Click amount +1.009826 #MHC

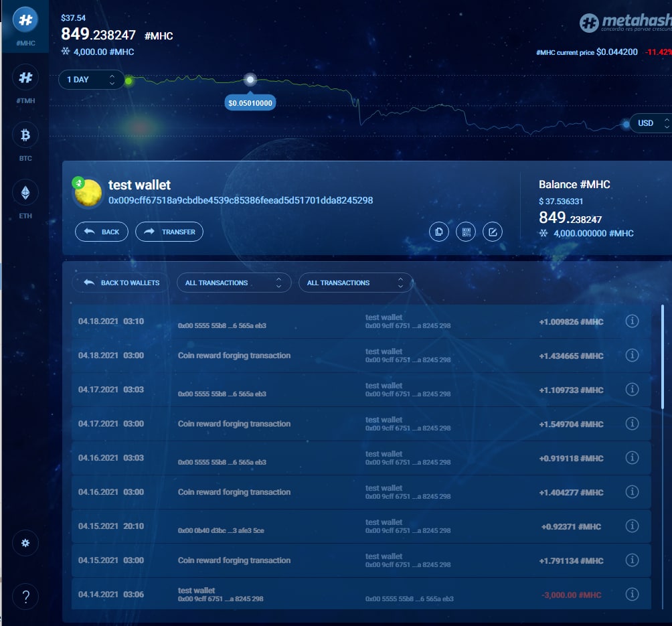click(x=571, y=322)
